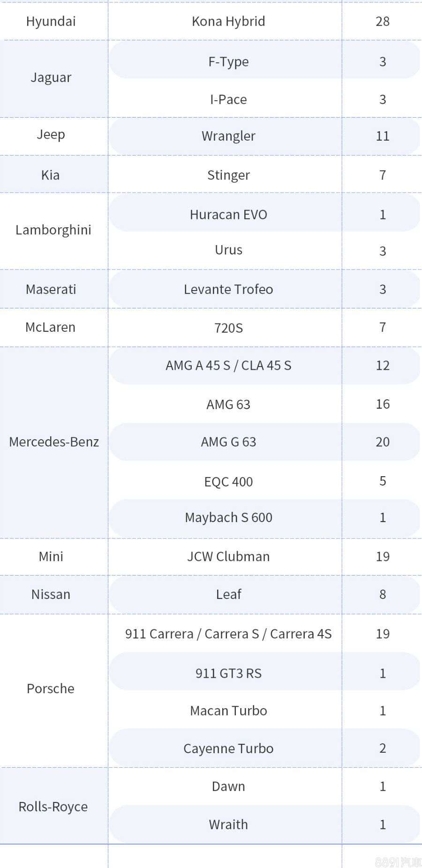Click the 911 GT3 RS row

pos(265,673)
